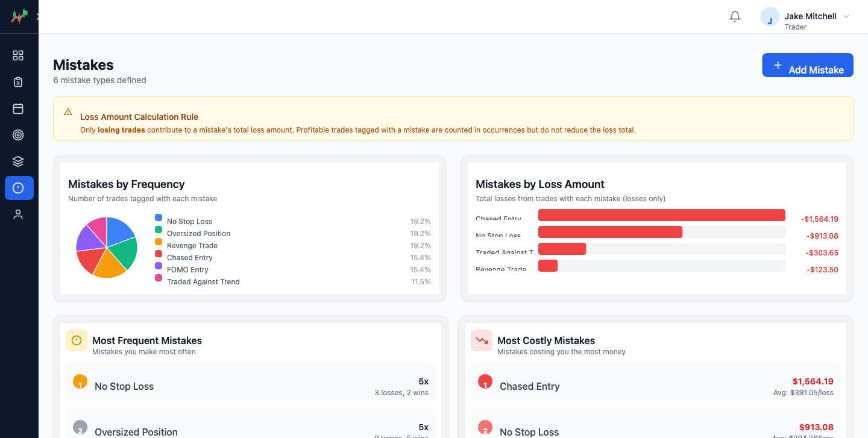
Task: Click the red trend-down icon near Most Costly Mistakes
Action: tap(481, 340)
